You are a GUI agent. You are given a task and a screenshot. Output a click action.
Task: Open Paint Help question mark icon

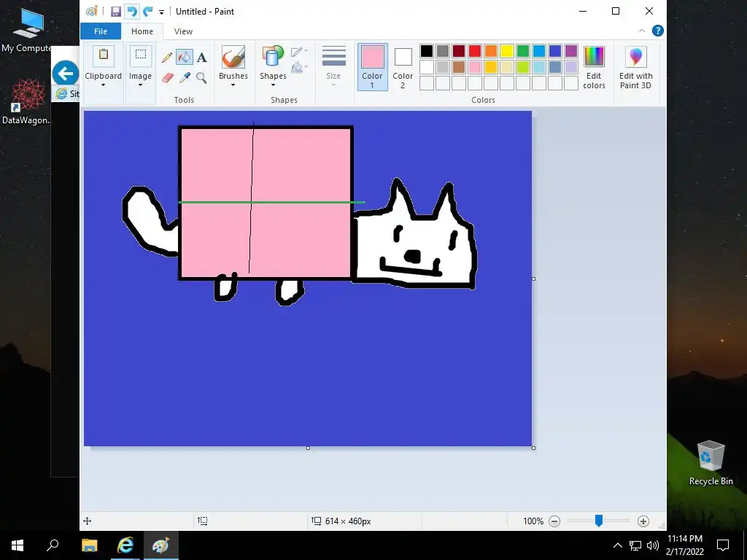(x=658, y=31)
